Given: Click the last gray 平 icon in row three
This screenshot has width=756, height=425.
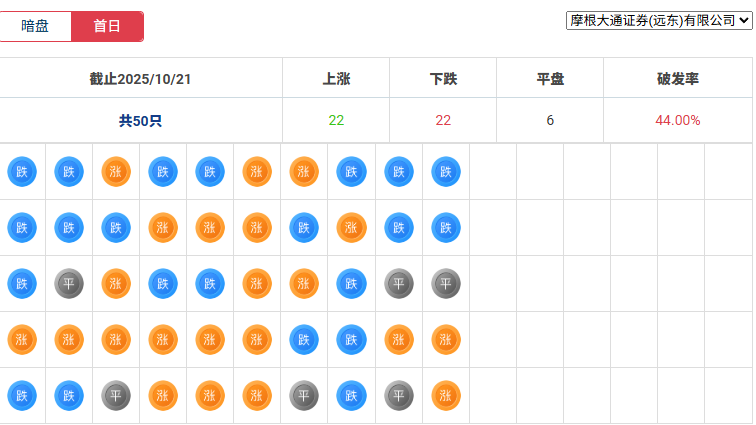Looking at the screenshot, I should coord(446,284).
